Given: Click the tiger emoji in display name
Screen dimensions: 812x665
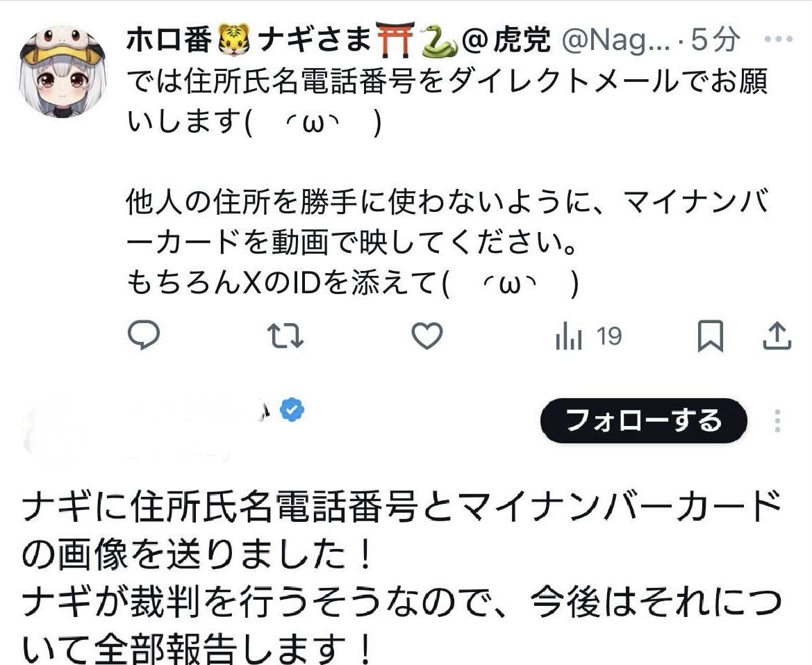Looking at the screenshot, I should 234,41.
